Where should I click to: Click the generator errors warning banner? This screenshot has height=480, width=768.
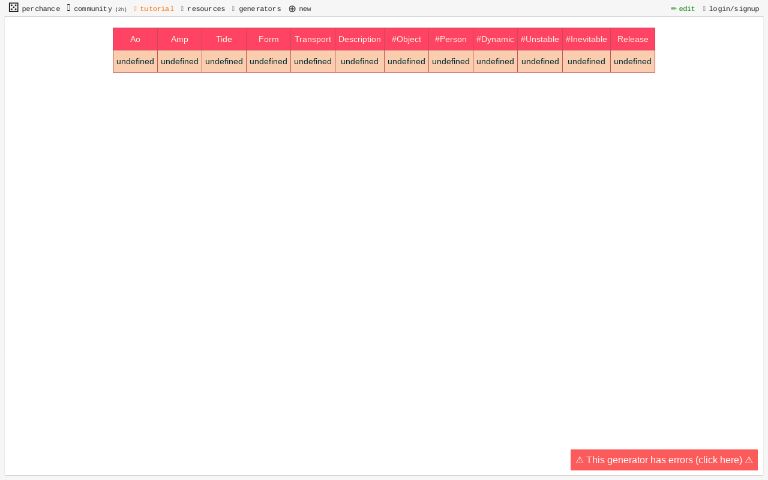(x=664, y=460)
